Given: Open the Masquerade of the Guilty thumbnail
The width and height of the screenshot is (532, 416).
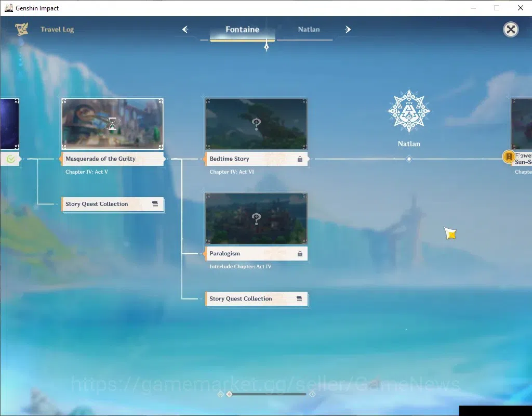Looking at the screenshot, I should [112, 124].
